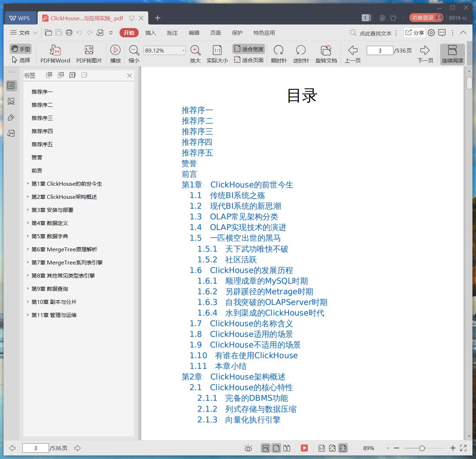This screenshot has width=476, height=459.
Task: Rotate page counterclockwise
Action: pyautogui.click(x=301, y=54)
